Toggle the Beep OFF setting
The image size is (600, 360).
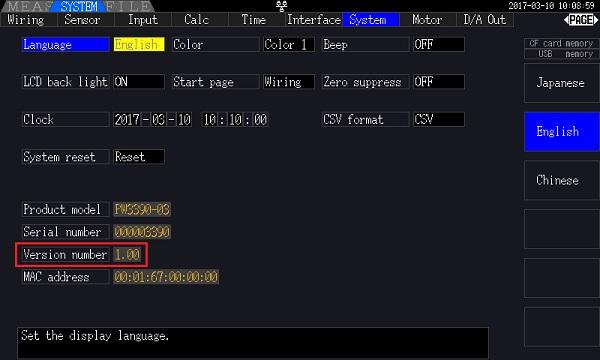pos(439,44)
